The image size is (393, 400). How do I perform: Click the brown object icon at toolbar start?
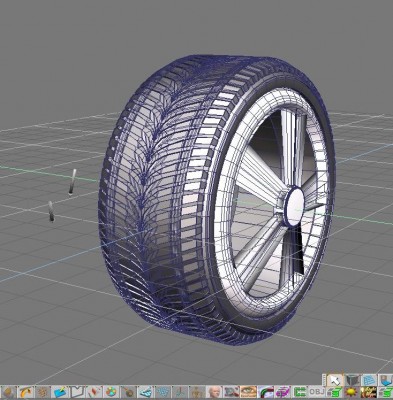pyautogui.click(x=9, y=392)
